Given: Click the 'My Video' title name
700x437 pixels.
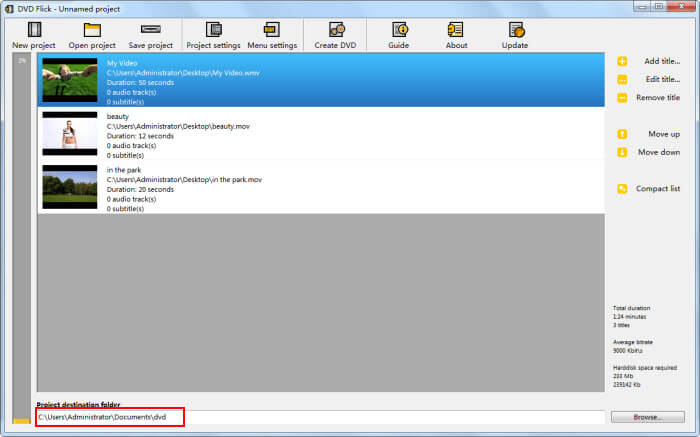Looking at the screenshot, I should pos(122,63).
